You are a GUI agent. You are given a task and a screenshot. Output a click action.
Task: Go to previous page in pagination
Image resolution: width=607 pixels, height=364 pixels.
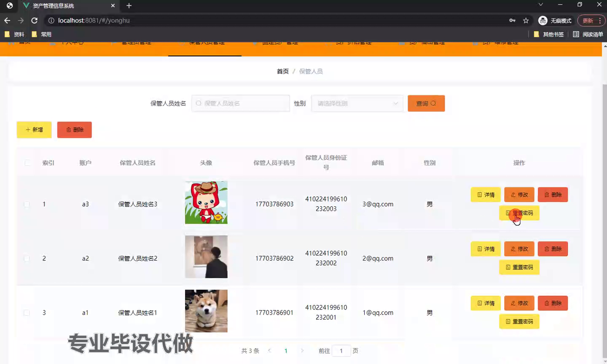(269, 351)
